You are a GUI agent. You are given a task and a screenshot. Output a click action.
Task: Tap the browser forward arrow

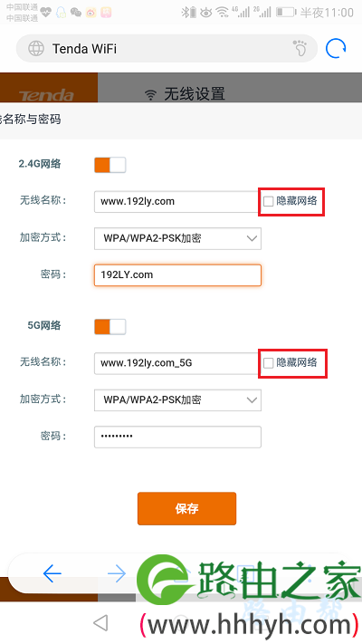(117, 573)
